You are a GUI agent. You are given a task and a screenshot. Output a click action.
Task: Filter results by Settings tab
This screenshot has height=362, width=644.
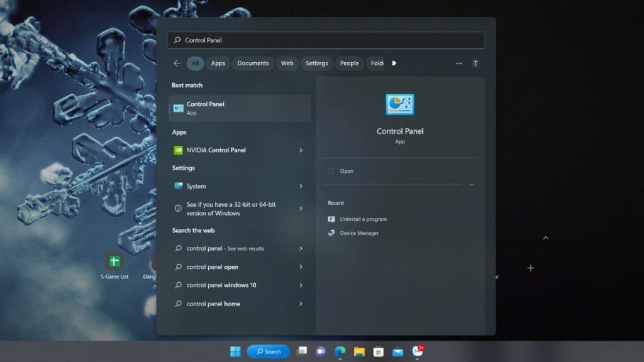tap(316, 63)
